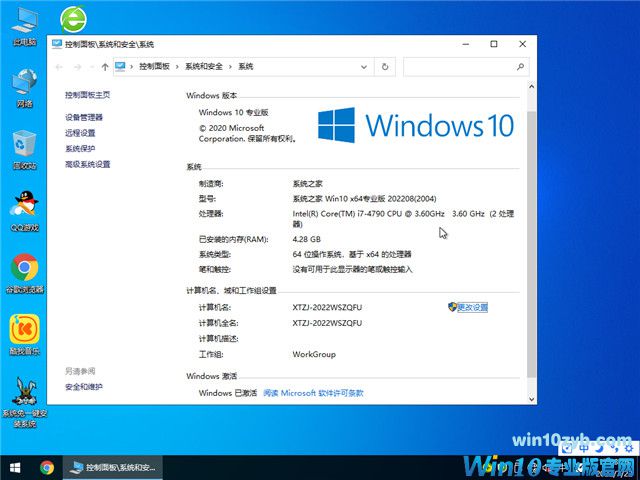Click the scrollbar down arrow
640x480 pixels.
pyautogui.click(x=531, y=399)
